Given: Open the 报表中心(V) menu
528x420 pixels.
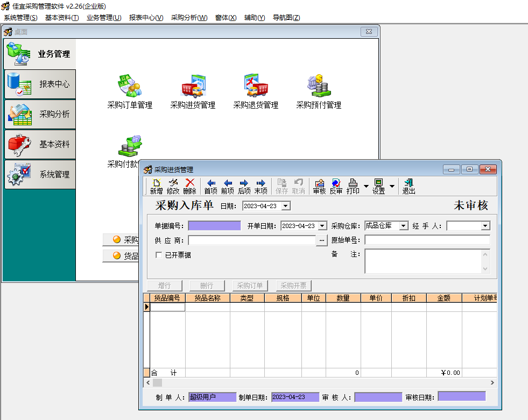Looking at the screenshot, I should pos(146,18).
